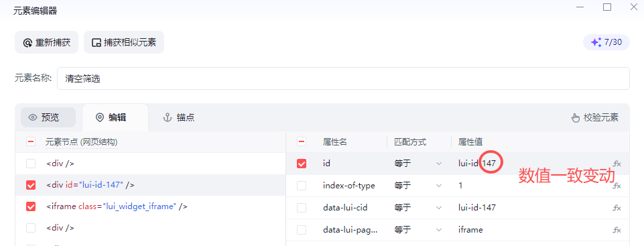Click the attribute name data-lui-cid
Image resolution: width=644 pixels, height=246 pixels.
click(x=345, y=208)
